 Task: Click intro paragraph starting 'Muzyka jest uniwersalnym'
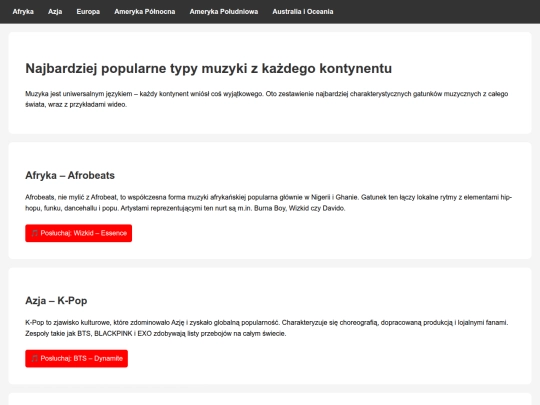point(267,99)
